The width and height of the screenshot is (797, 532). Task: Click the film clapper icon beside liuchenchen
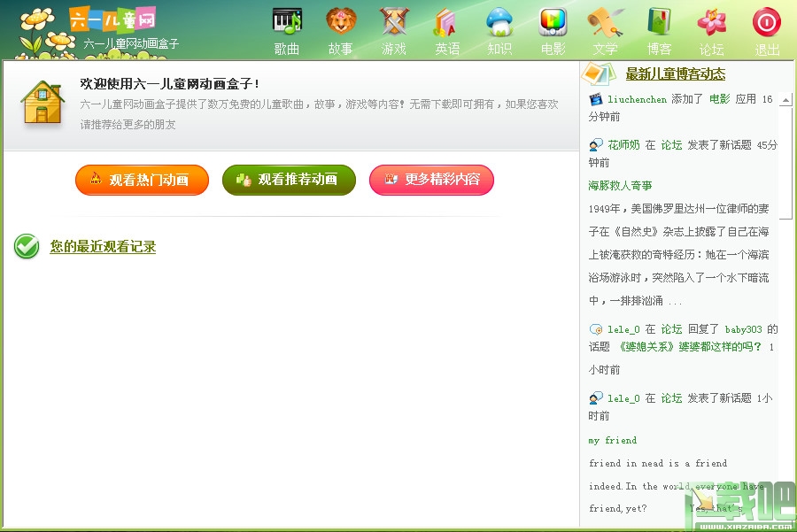pyautogui.click(x=595, y=99)
